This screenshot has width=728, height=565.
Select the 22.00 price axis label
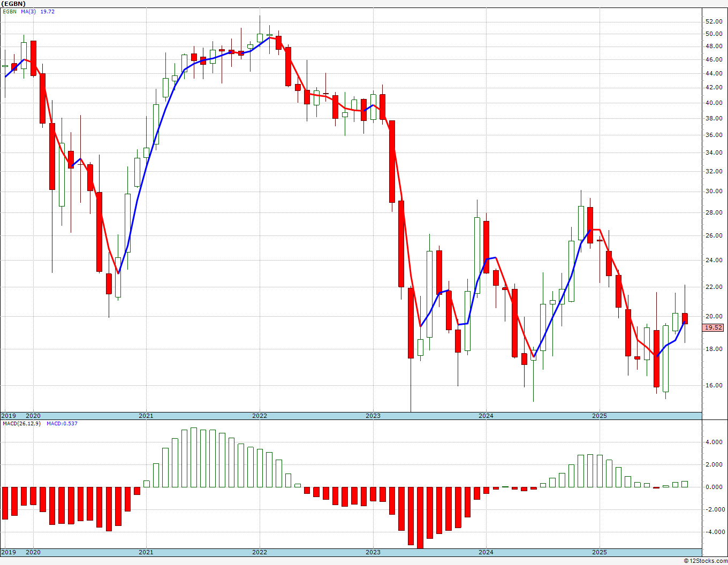(714, 287)
